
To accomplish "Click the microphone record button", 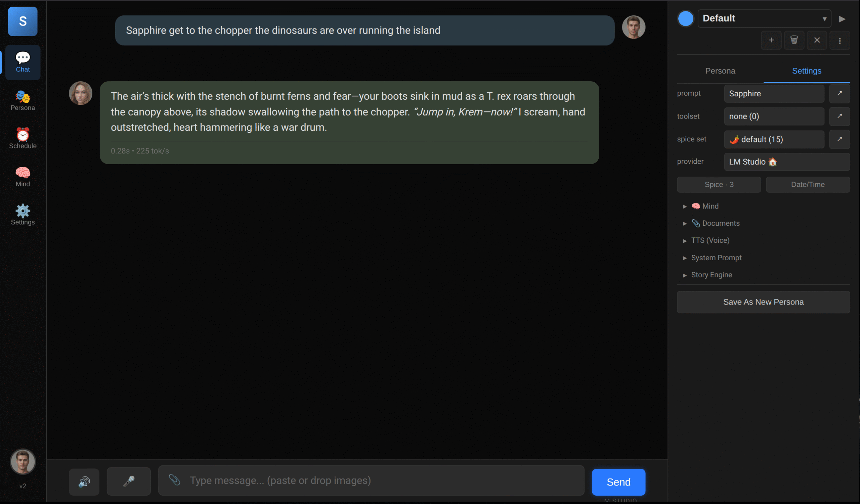I will point(129,482).
